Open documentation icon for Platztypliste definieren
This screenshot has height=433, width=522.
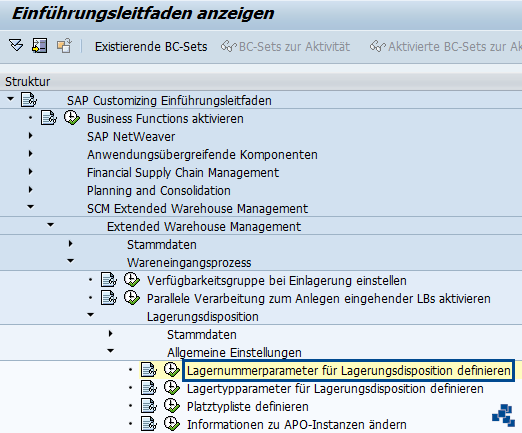click(149, 406)
